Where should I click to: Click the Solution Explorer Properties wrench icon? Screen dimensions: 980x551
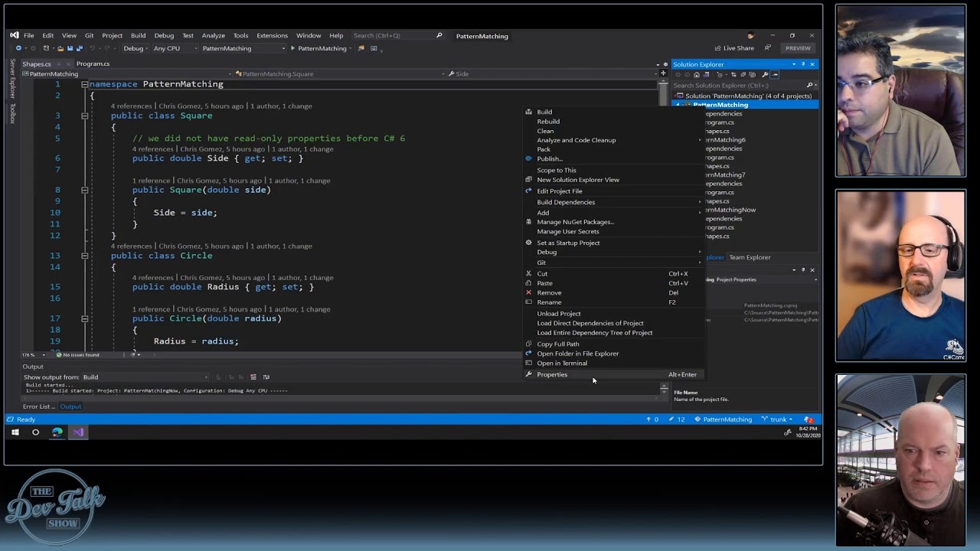[x=765, y=75]
